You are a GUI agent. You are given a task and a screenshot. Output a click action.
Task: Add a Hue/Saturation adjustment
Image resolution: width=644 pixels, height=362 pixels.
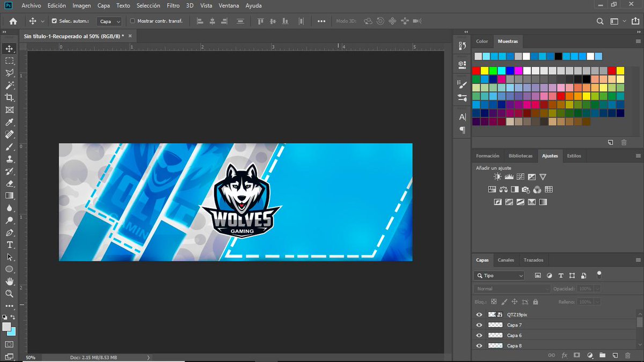pos(492,189)
